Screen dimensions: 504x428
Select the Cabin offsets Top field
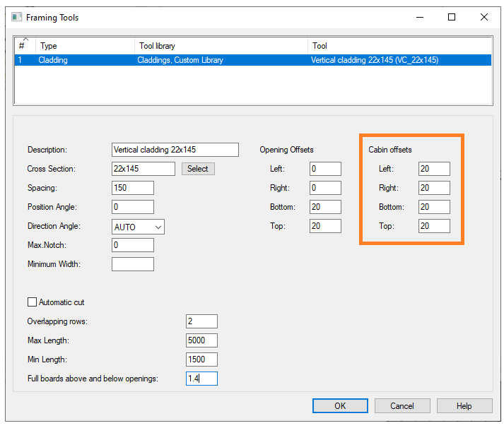(433, 226)
